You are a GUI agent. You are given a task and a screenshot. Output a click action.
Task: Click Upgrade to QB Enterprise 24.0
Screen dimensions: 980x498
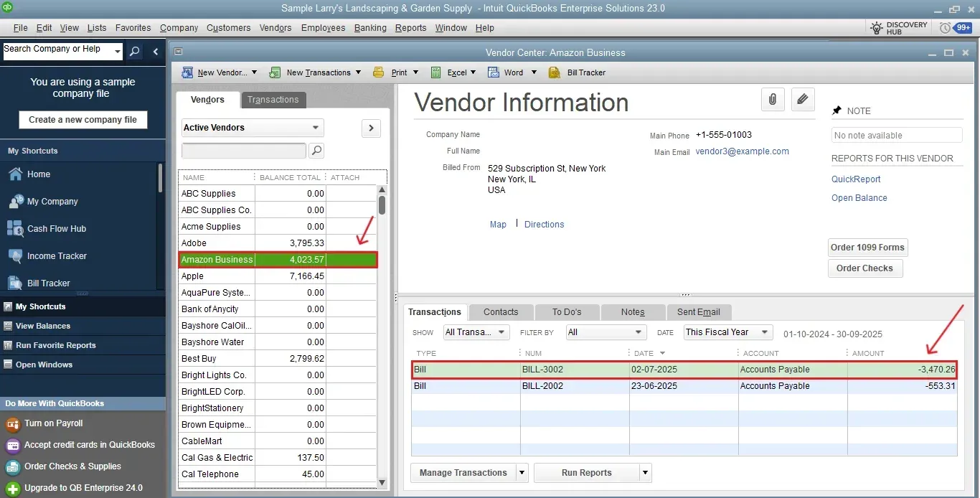tap(83, 488)
